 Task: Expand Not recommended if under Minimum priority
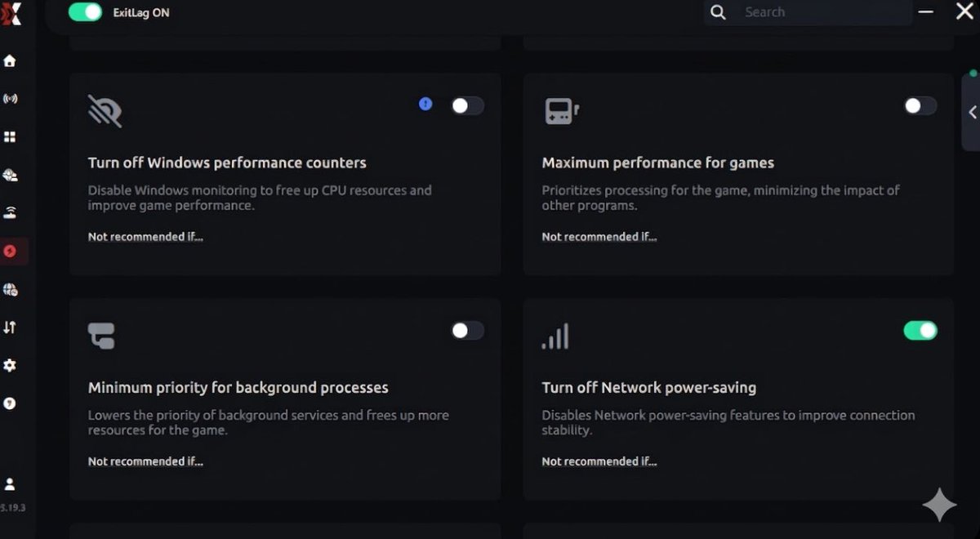(x=145, y=461)
